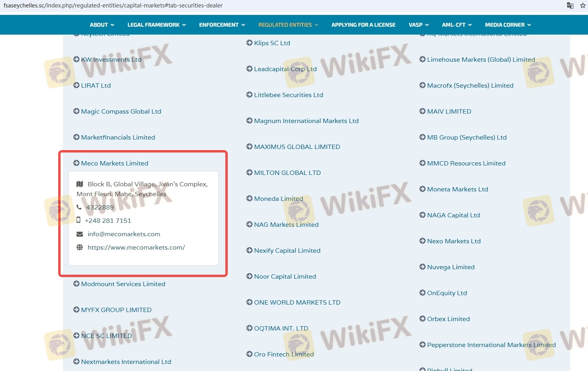Go to APPLYING FOR A LICENSE page
Screen dimensions: 588x371
363,25
